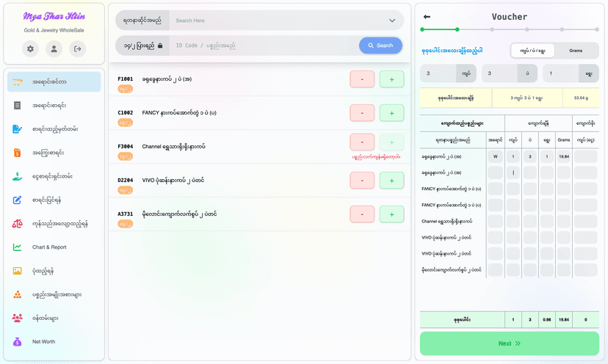Click second step dot on voucher progress bar

tap(457, 29)
